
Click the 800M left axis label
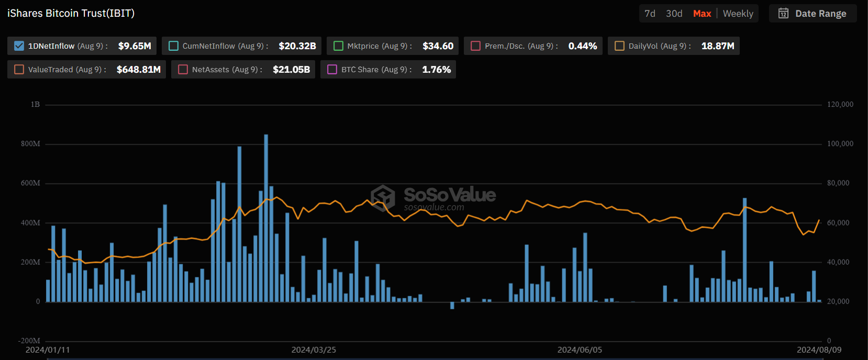pyautogui.click(x=30, y=144)
